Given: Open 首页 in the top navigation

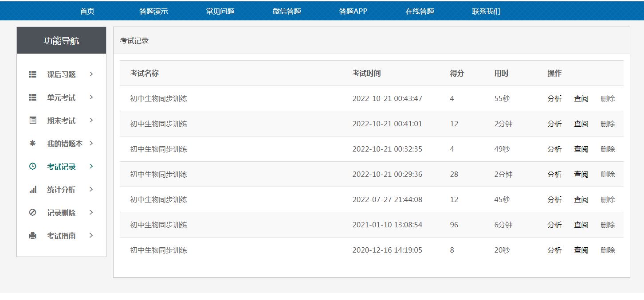Looking at the screenshot, I should click(87, 12).
